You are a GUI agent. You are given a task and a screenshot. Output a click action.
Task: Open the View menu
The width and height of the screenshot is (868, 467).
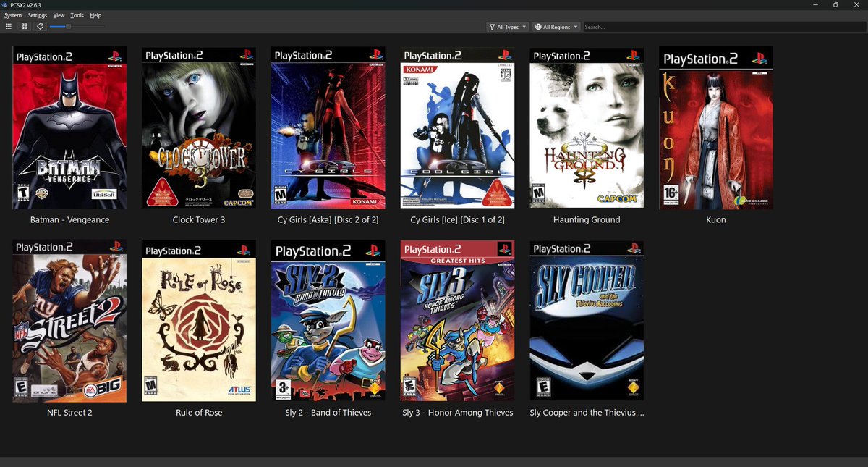59,15
